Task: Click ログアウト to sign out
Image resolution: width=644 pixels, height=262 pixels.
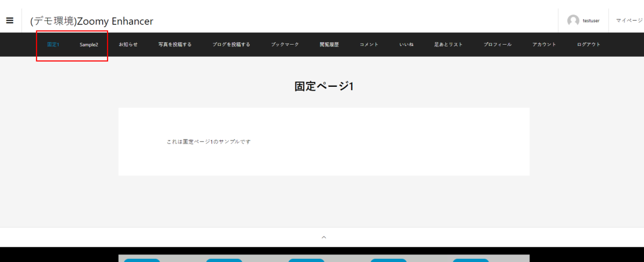Action: (x=589, y=45)
